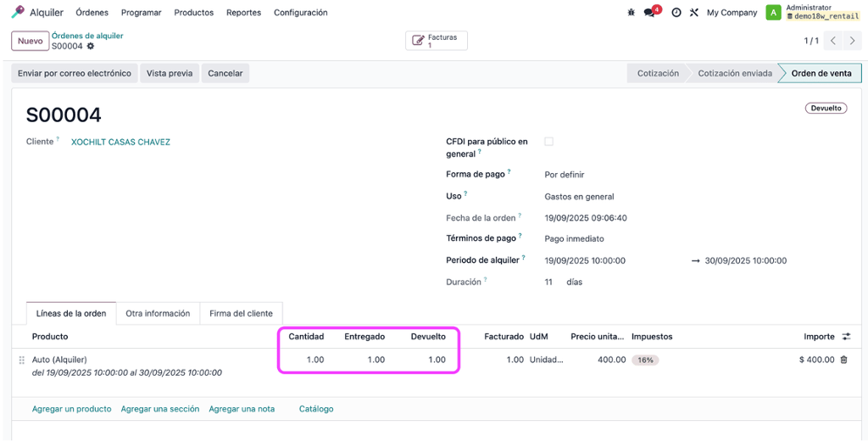
Task: Open the debug bug icon menu
Action: point(631,12)
